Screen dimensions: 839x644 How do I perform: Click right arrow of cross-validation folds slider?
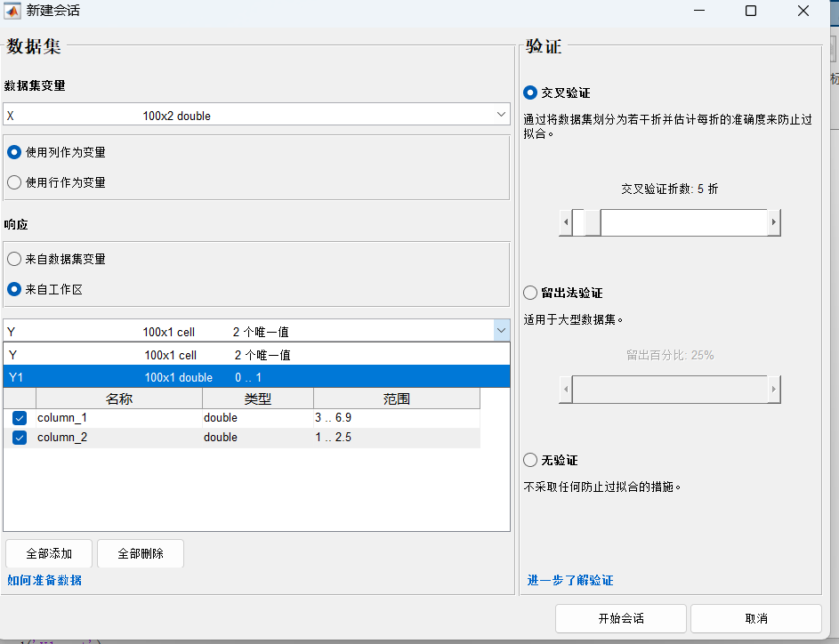click(773, 222)
